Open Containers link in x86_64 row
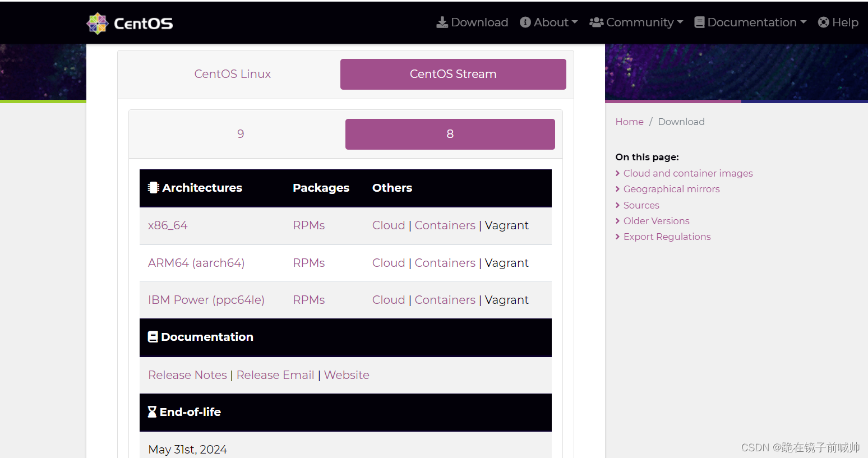 [x=445, y=225]
